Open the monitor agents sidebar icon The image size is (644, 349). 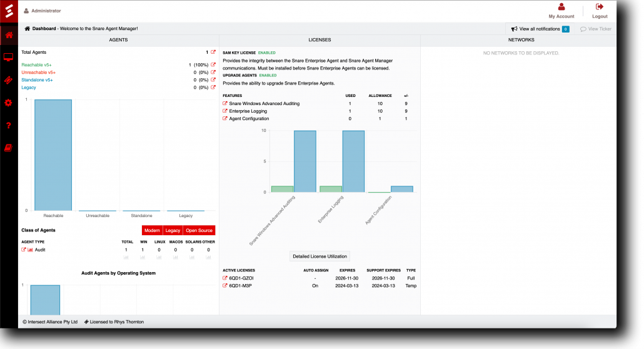[x=8, y=58]
